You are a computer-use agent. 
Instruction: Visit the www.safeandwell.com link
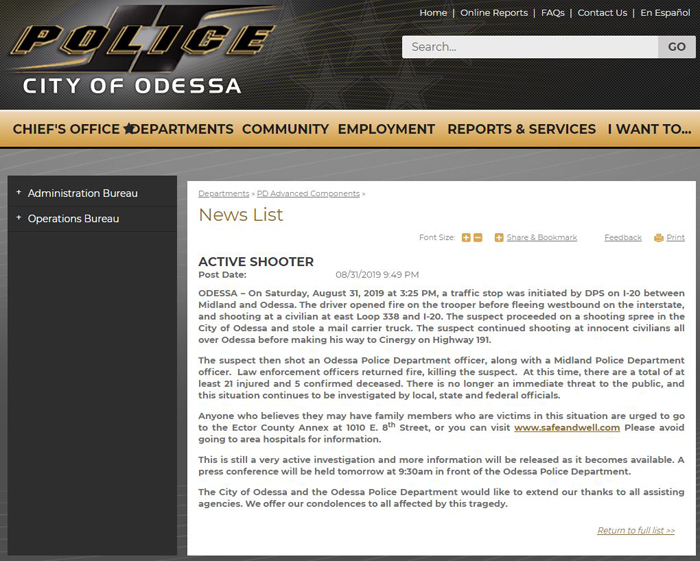[567, 428]
